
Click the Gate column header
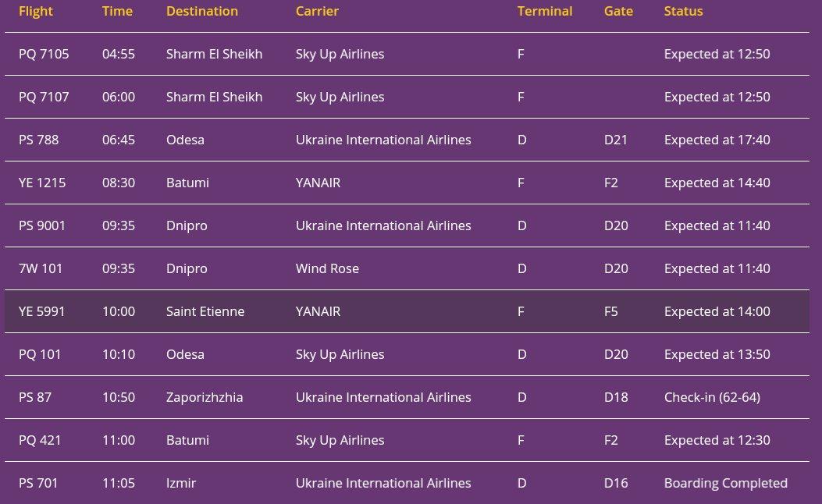pyautogui.click(x=618, y=11)
